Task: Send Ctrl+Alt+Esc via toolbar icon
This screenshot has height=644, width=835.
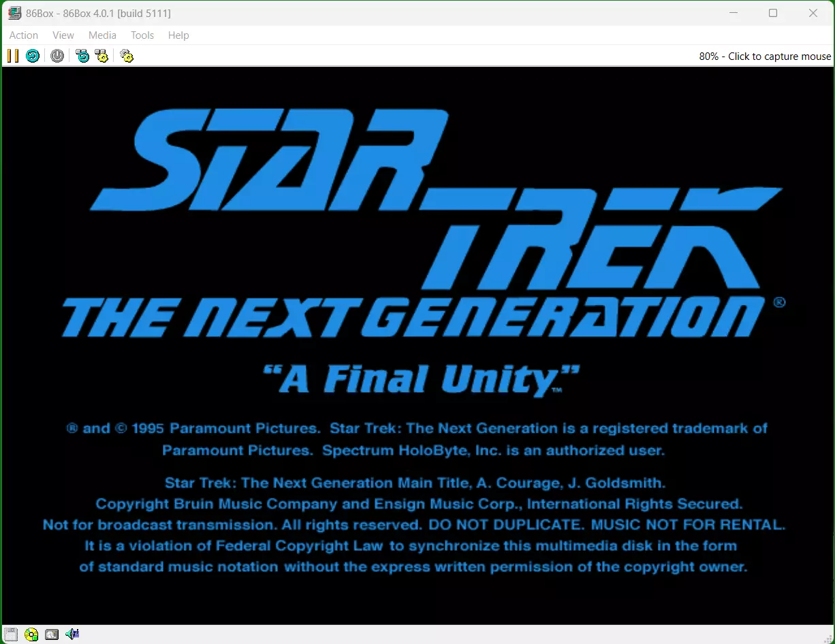Action: [x=101, y=56]
